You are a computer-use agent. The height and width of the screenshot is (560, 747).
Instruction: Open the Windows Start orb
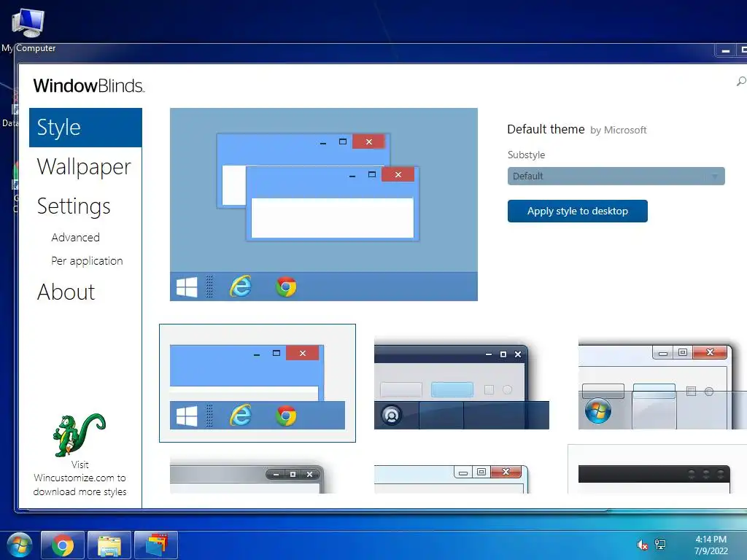(18, 545)
